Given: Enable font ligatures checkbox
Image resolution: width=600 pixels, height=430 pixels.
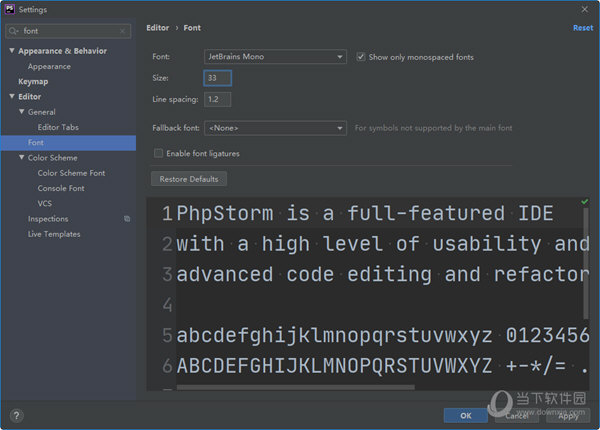Looking at the screenshot, I should [x=158, y=153].
